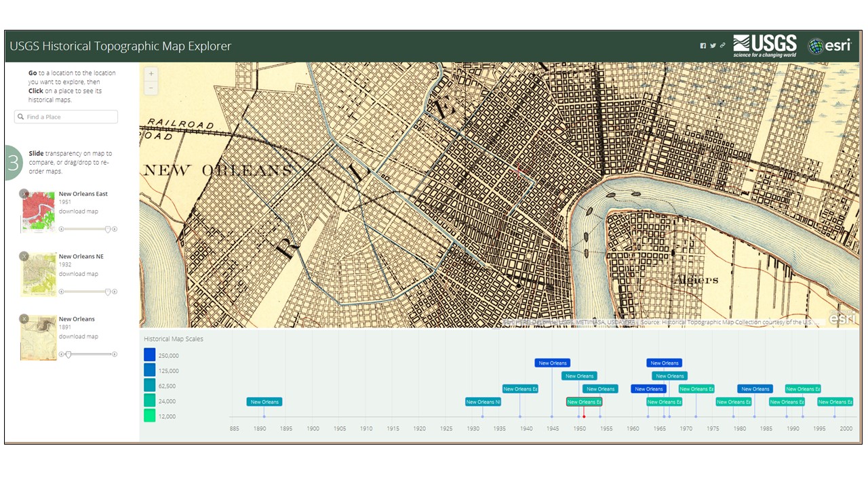Select the 1891 New Orleans timeline marker
The image size is (868, 488).
tap(264, 402)
